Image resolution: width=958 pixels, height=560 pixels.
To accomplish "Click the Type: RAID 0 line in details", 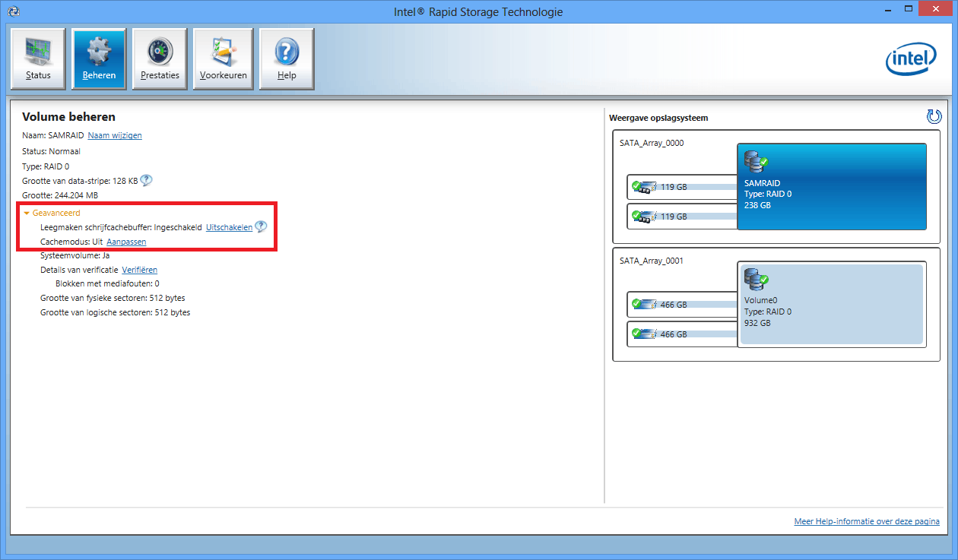I will point(46,166).
